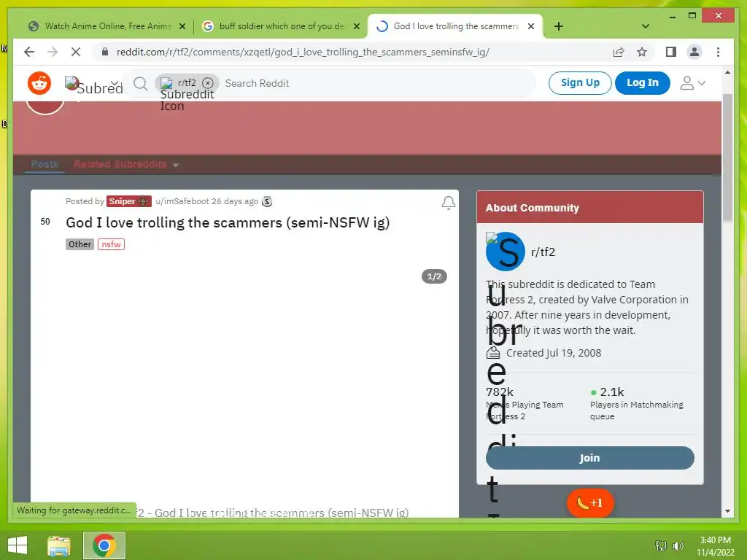Remove the r/tf2 search filter chip
Viewport: 747px width, 560px height.
208,83
